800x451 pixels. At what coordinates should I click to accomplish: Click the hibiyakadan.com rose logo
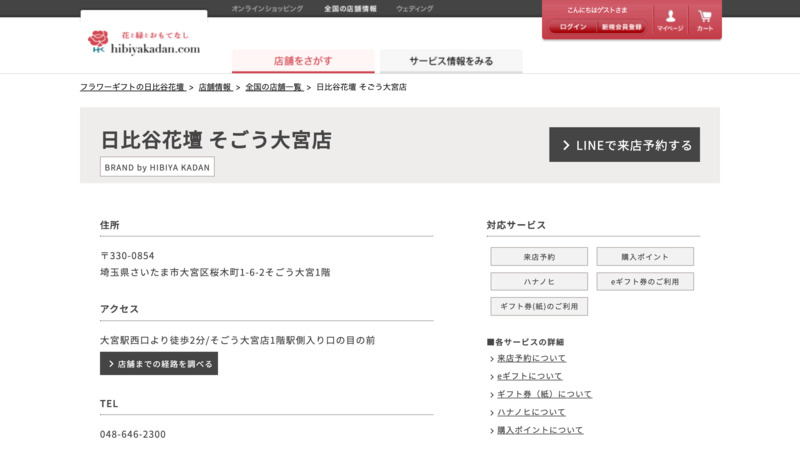click(x=144, y=42)
